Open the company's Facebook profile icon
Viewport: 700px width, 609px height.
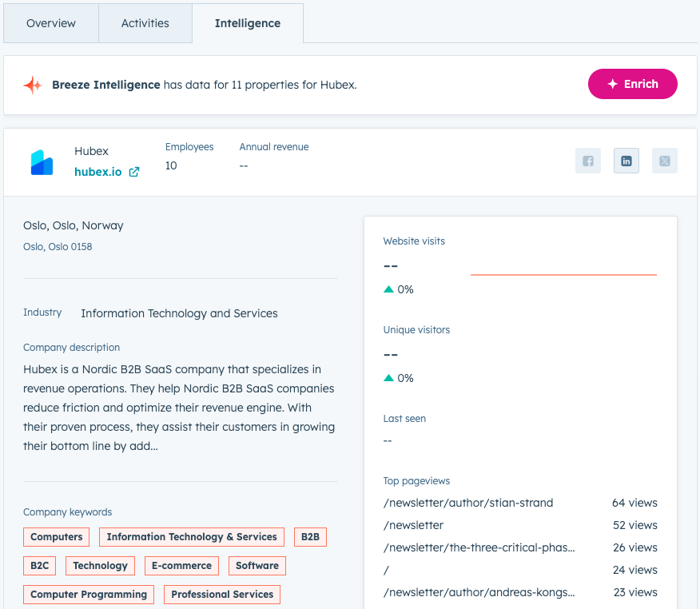pyautogui.click(x=588, y=161)
